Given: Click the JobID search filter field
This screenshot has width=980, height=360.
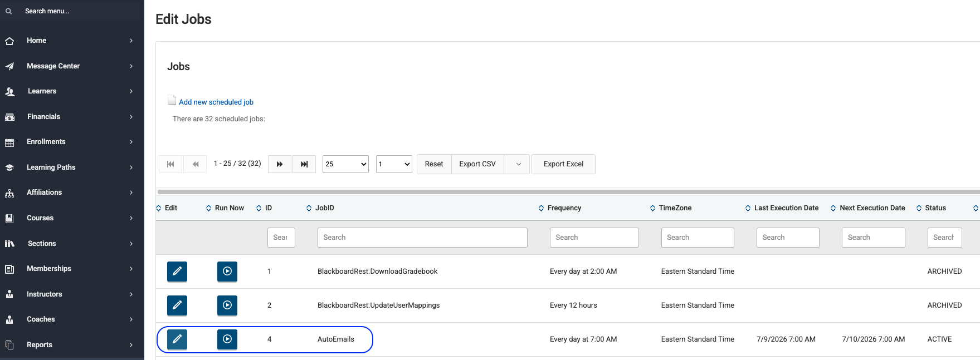Looking at the screenshot, I should tap(422, 238).
